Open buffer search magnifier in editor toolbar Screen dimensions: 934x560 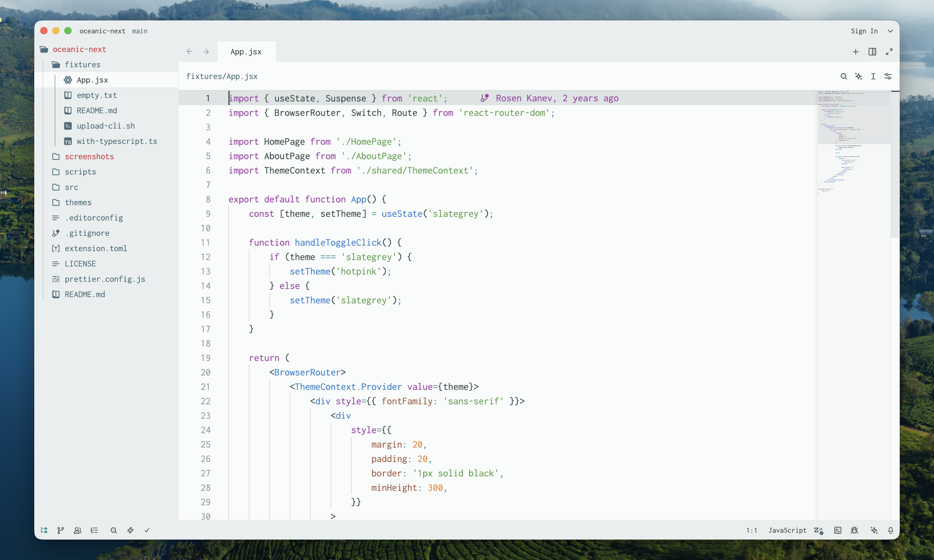[x=844, y=76]
